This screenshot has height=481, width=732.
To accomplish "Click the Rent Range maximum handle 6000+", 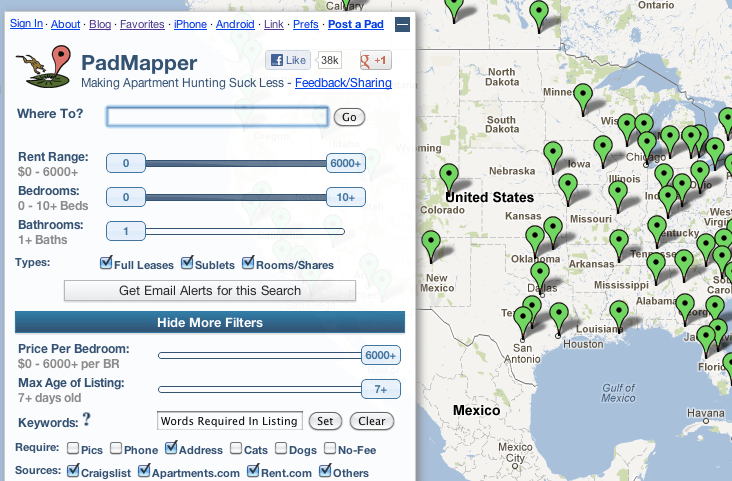I will (x=345, y=163).
